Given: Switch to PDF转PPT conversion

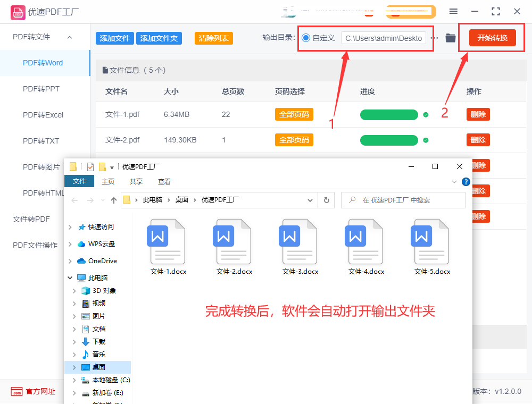Looking at the screenshot, I should [x=41, y=89].
